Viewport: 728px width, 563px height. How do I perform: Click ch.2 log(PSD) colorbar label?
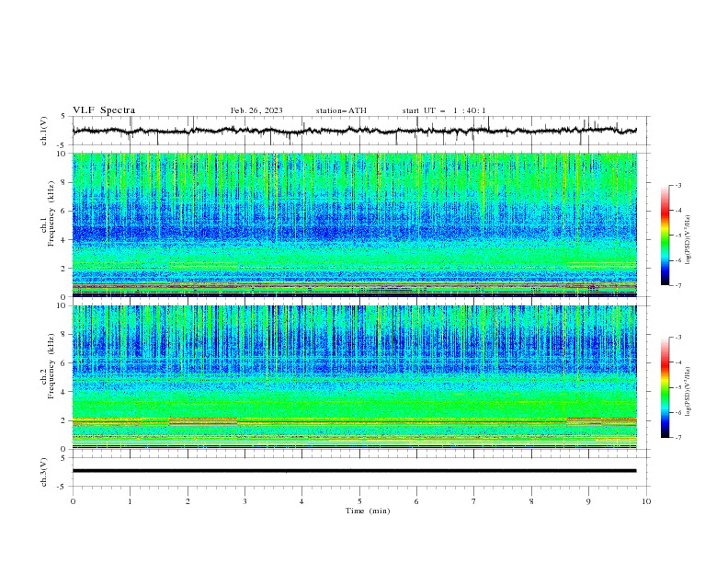[688, 392]
